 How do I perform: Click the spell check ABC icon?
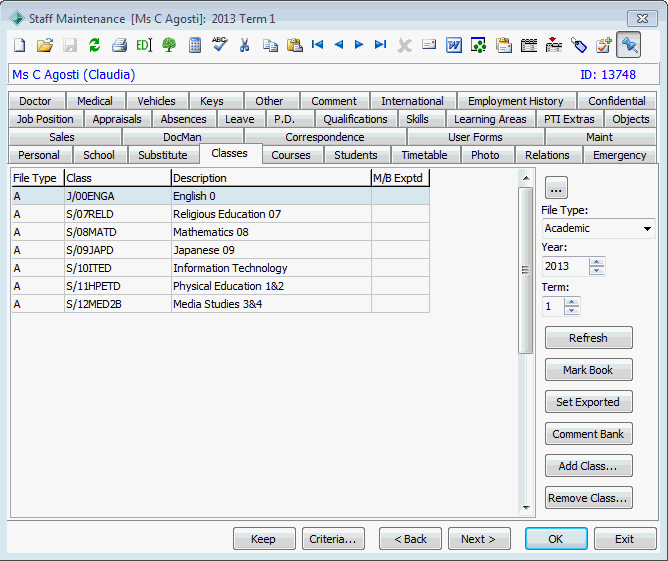pyautogui.click(x=219, y=44)
